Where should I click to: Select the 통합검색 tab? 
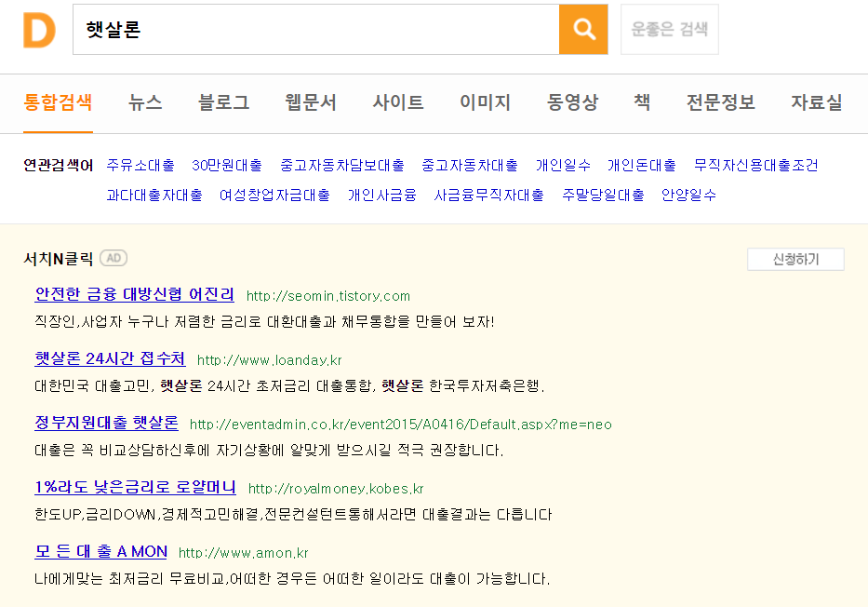pyautogui.click(x=58, y=102)
